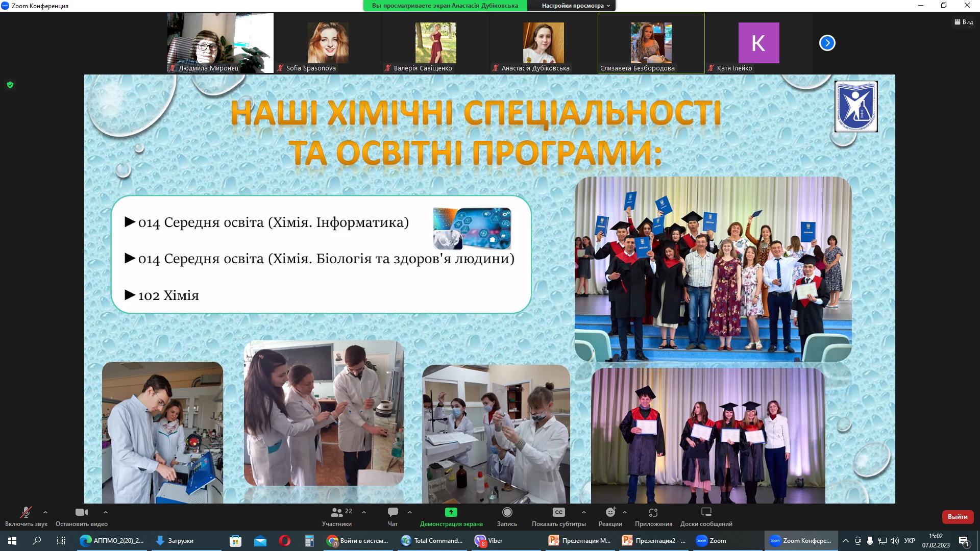Click the green Share Screen icon
Viewport: 980px width, 551px height.
point(451,512)
